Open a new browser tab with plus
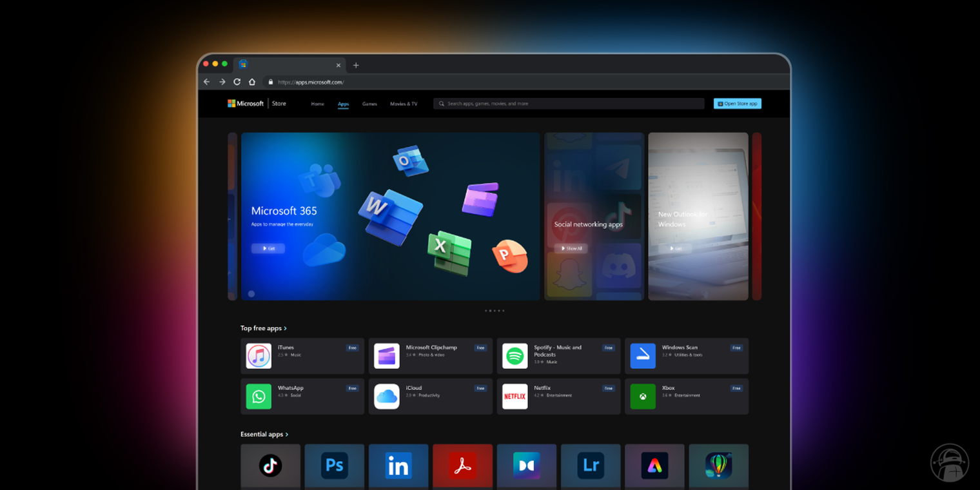 coord(356,65)
